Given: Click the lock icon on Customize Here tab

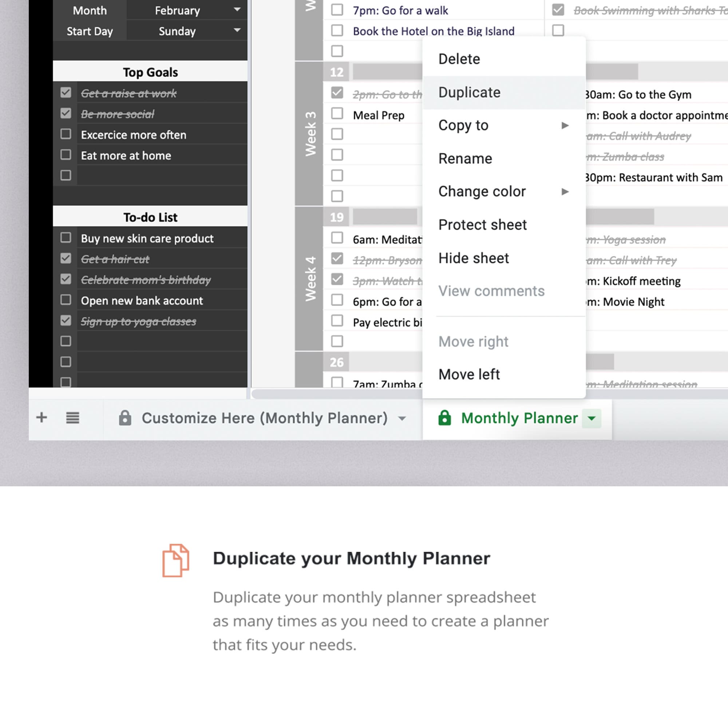Looking at the screenshot, I should [126, 418].
